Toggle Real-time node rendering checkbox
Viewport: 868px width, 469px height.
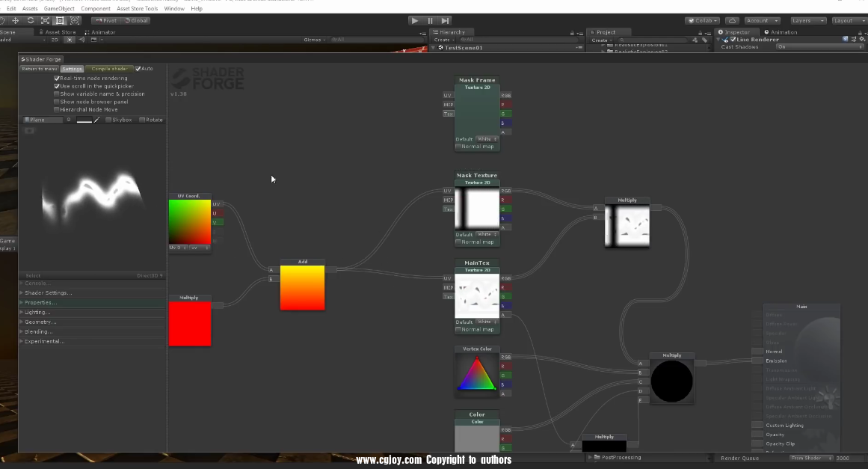[x=57, y=79]
